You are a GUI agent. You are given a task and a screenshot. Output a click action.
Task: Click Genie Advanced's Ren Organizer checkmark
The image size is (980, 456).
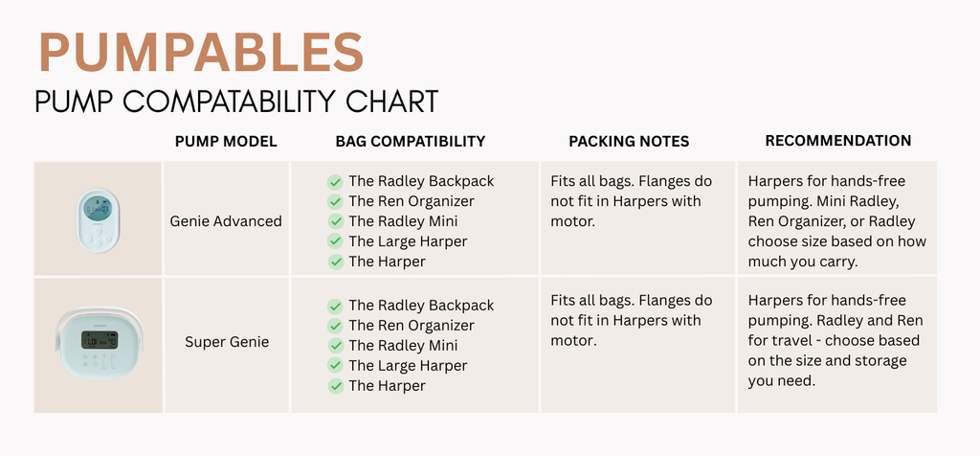(336, 202)
